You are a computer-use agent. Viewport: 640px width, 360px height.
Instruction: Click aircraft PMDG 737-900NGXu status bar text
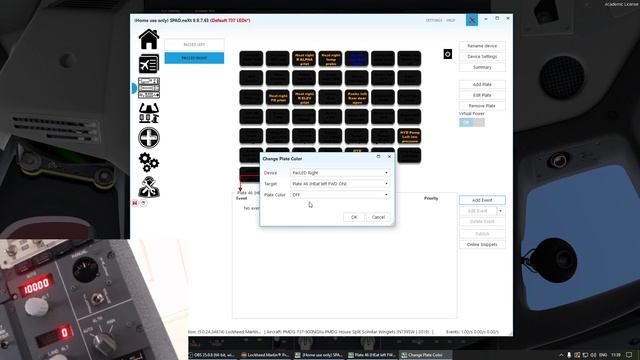coord(349,332)
